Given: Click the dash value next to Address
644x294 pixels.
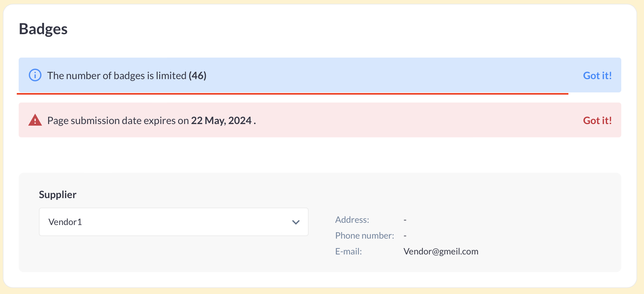Looking at the screenshot, I should click(405, 220).
